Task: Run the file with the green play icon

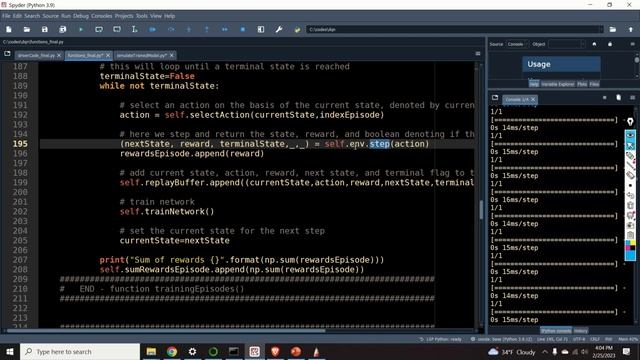Action: (81, 29)
